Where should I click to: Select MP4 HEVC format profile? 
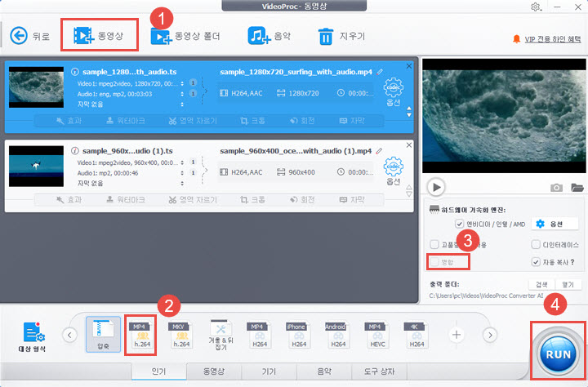[x=377, y=335]
